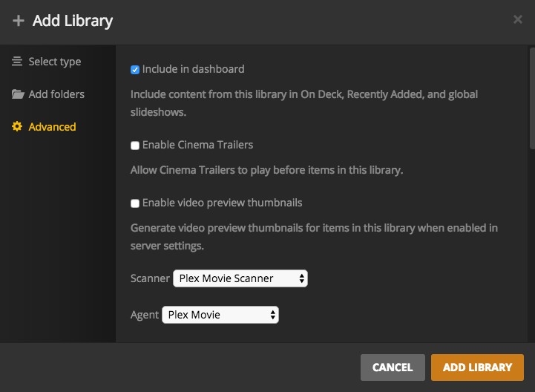Click the open folder icon in sidebar
Image resolution: width=535 pixels, height=392 pixels.
coord(17,94)
